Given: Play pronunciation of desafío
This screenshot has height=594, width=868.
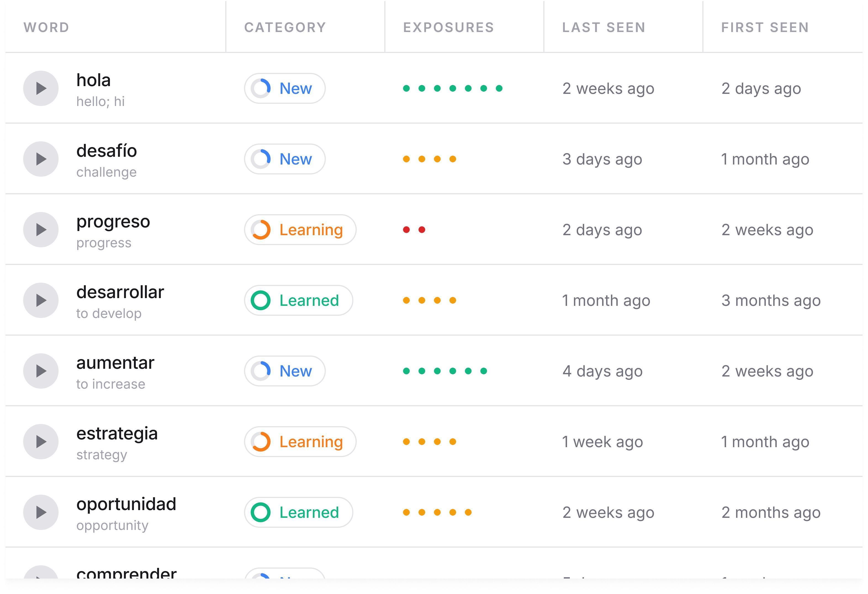Looking at the screenshot, I should pyautogui.click(x=41, y=159).
